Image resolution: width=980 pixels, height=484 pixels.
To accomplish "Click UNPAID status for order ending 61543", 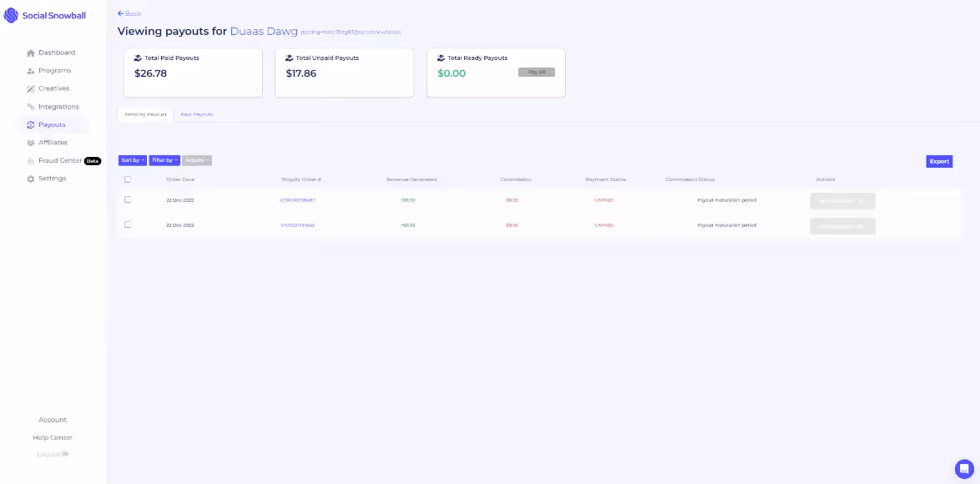I will pos(604,224).
